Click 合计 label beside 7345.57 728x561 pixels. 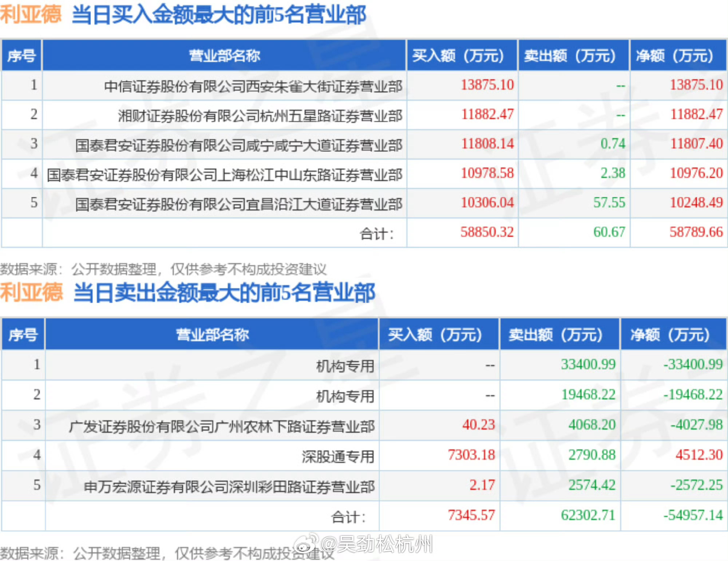[x=348, y=517]
